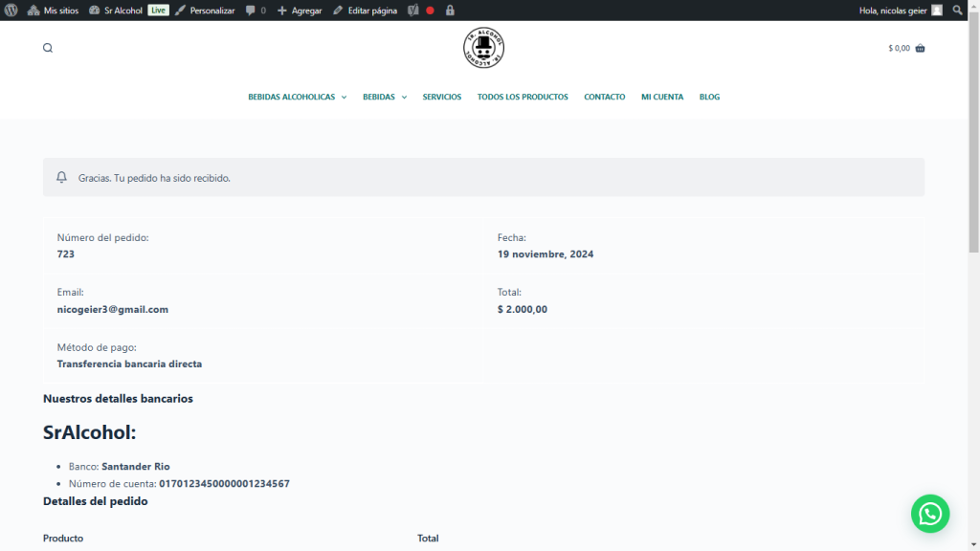This screenshot has width=980, height=551.
Task: Click the padlock icon in admin bar
Action: pyautogui.click(x=450, y=10)
